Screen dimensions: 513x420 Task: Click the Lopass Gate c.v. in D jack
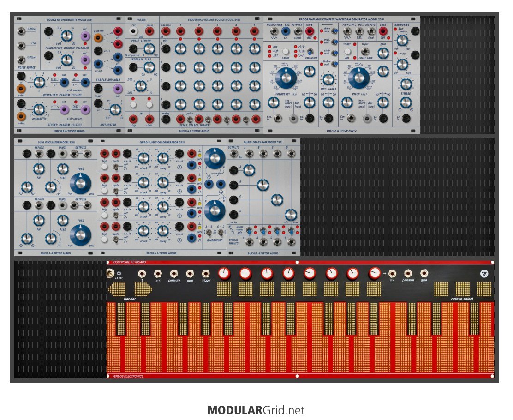[233, 215]
